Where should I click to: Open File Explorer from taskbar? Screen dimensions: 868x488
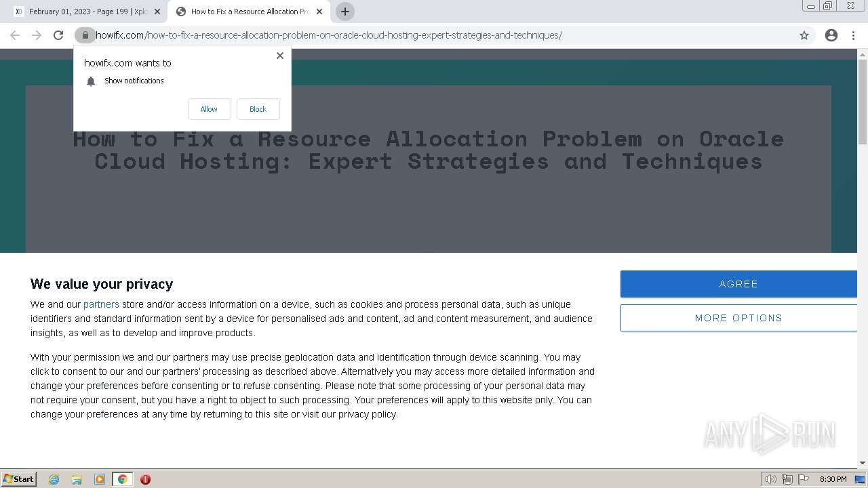coord(77,479)
